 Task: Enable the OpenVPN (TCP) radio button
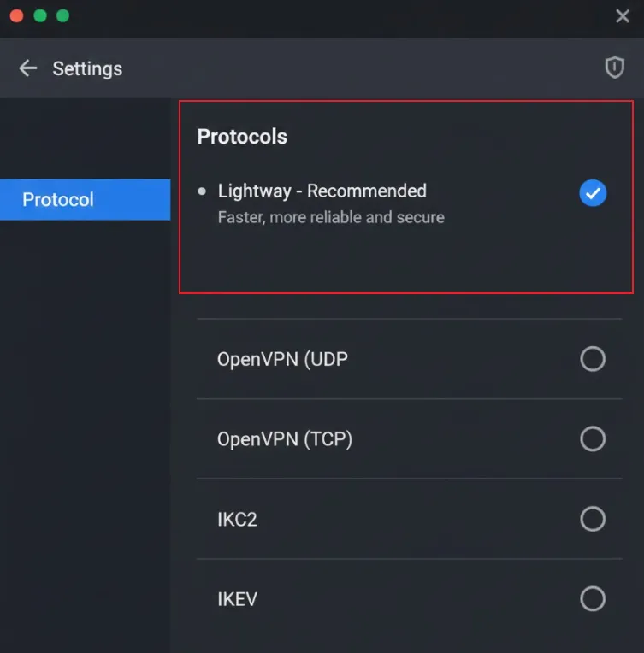592,438
